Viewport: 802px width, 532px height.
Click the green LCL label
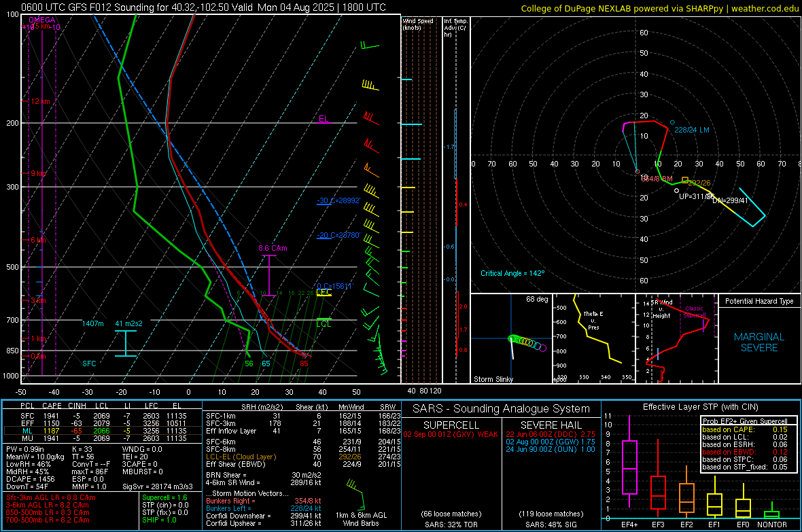[324, 324]
